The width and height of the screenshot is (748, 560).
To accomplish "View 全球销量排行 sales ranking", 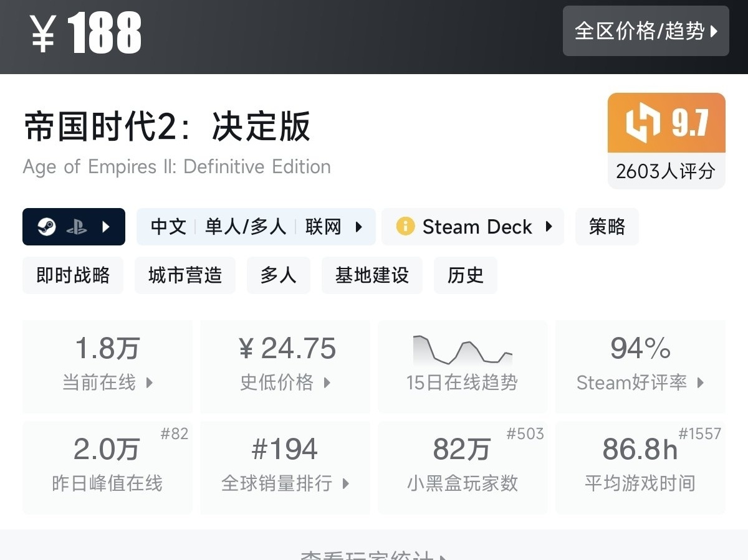I will pos(285,467).
